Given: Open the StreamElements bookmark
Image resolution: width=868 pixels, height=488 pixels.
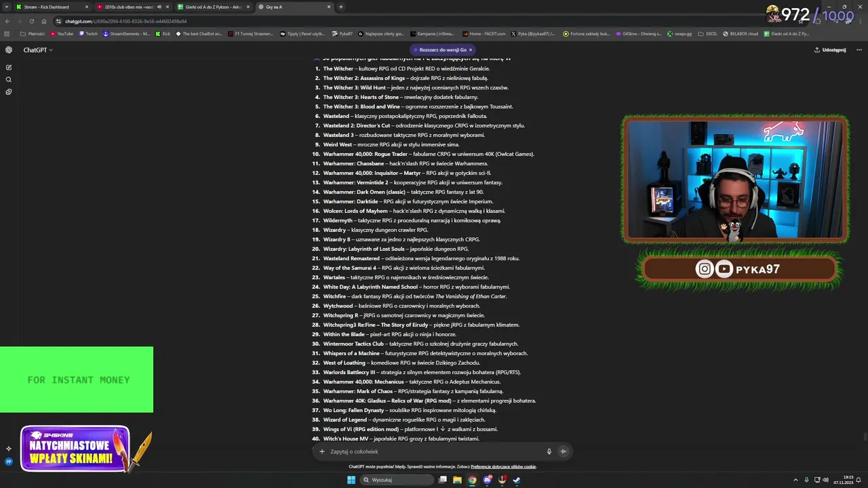Looking at the screenshot, I should (x=126, y=33).
